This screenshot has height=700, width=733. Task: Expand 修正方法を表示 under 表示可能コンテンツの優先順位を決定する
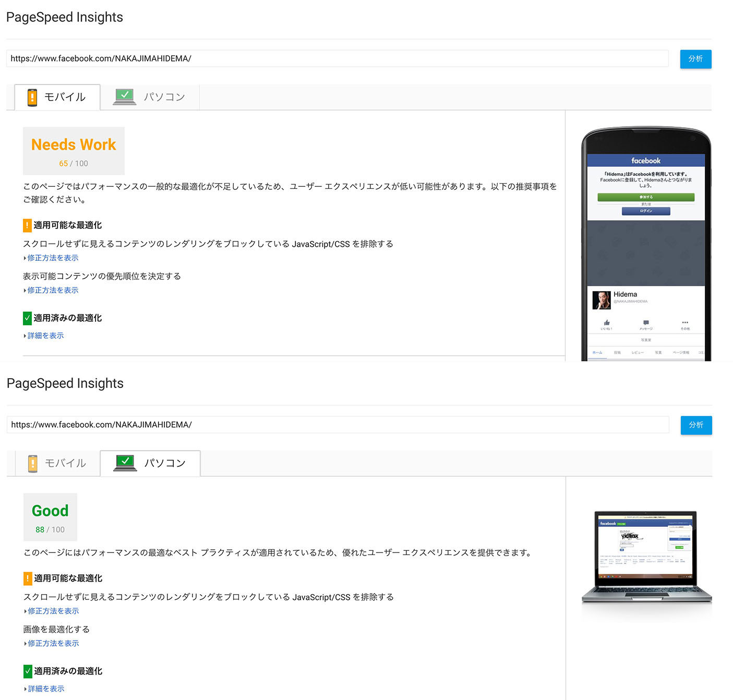(53, 291)
